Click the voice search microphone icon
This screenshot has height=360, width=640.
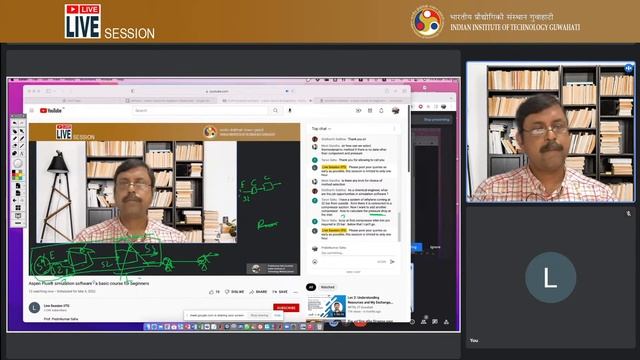[290, 111]
